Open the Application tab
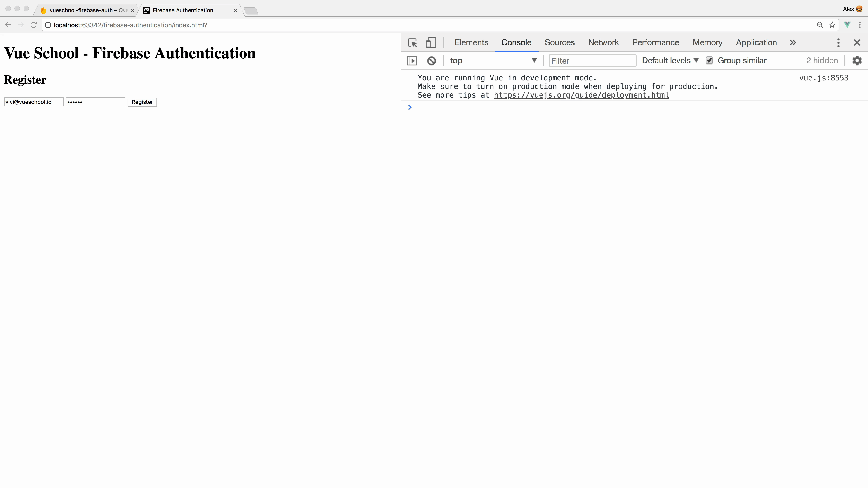The image size is (868, 488). (x=756, y=42)
